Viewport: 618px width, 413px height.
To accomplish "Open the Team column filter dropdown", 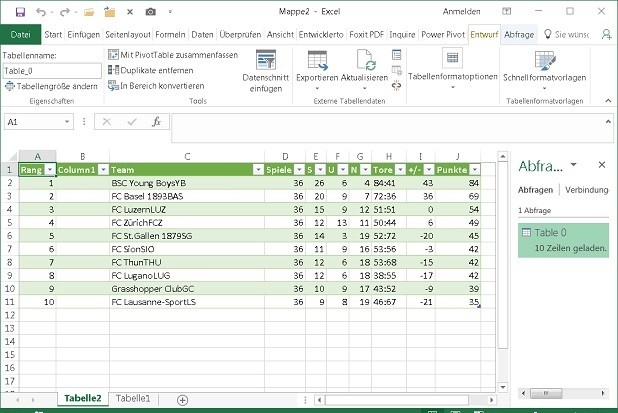I will tap(258, 170).
